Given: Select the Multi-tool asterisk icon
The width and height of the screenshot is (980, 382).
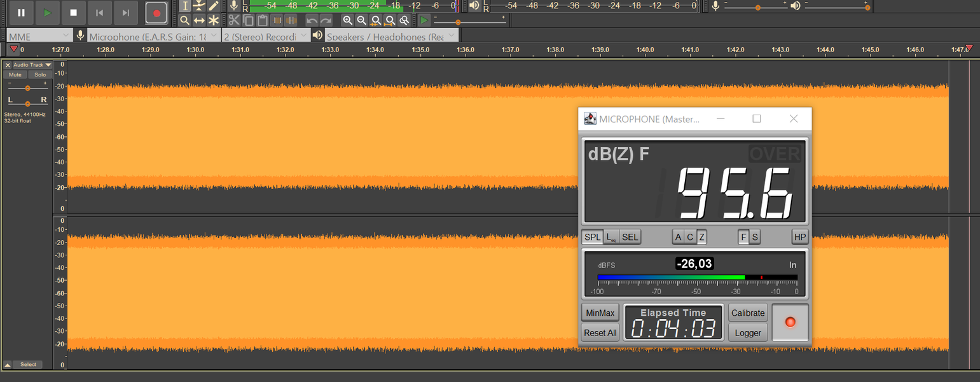Looking at the screenshot, I should pos(214,20).
